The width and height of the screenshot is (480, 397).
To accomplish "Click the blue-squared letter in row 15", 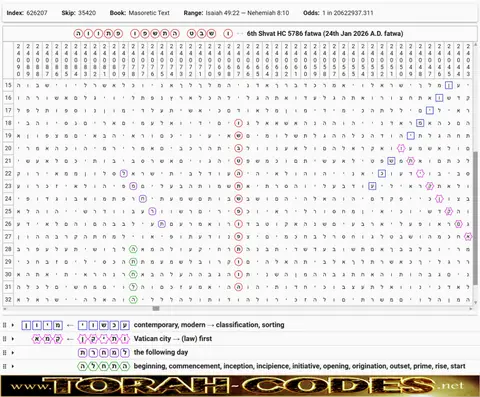I will tap(449, 85).
